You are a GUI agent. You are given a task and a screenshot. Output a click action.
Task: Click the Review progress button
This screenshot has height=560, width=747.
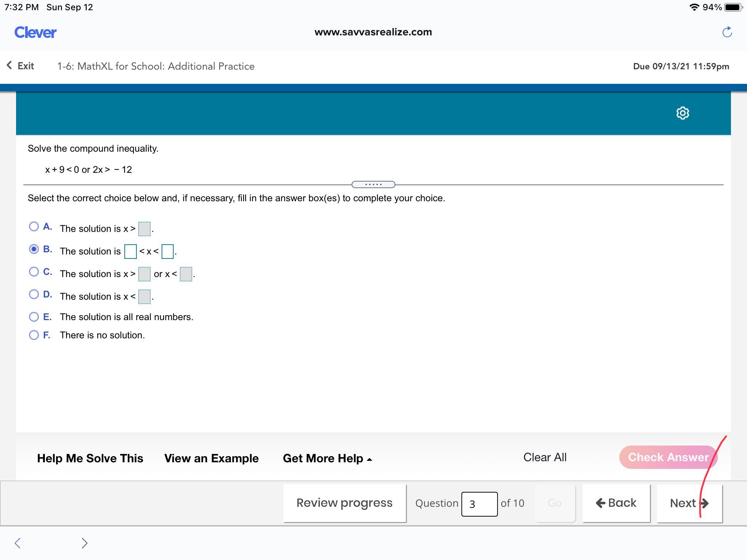click(344, 503)
